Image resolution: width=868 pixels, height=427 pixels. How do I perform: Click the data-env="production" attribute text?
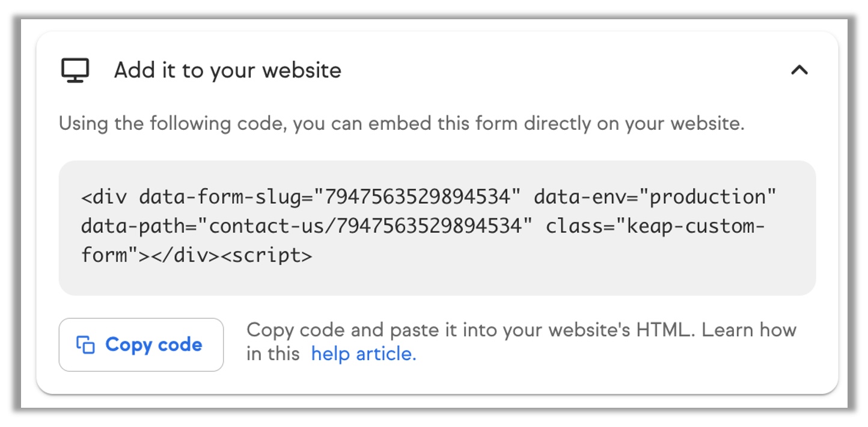pyautogui.click(x=655, y=197)
